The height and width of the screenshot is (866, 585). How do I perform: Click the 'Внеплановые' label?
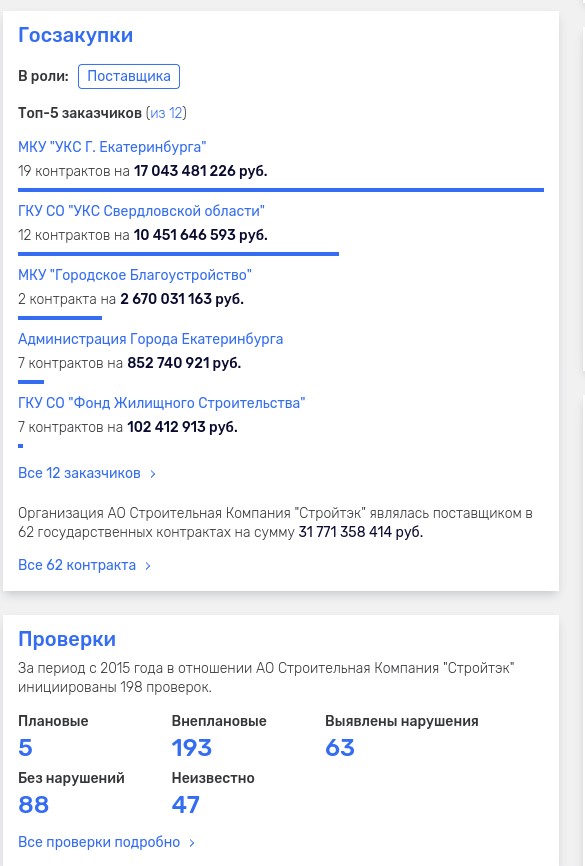pos(219,721)
